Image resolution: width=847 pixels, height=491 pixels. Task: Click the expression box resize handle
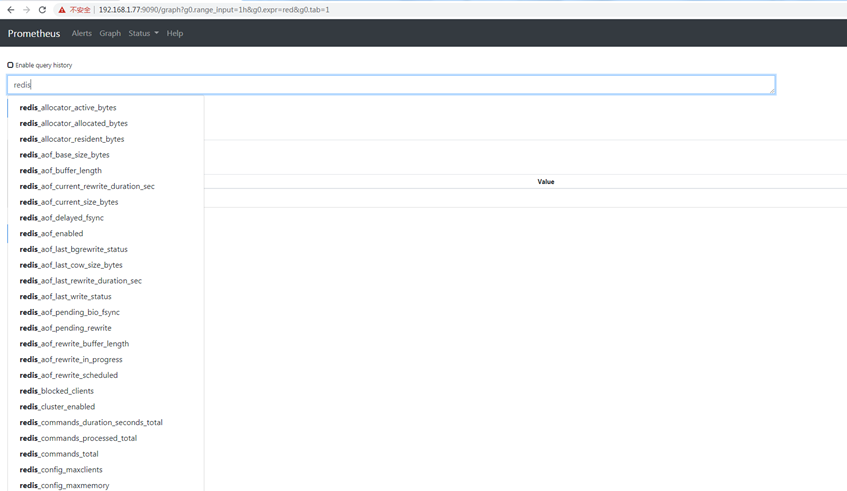(x=772, y=91)
